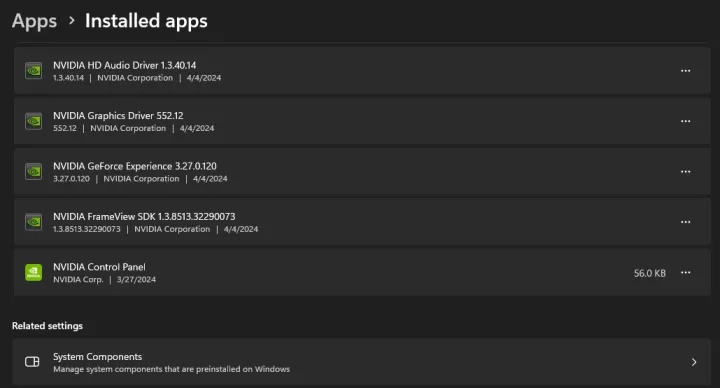
Task: Click the NVIDIA GeForce Experience icon
Action: [34, 172]
